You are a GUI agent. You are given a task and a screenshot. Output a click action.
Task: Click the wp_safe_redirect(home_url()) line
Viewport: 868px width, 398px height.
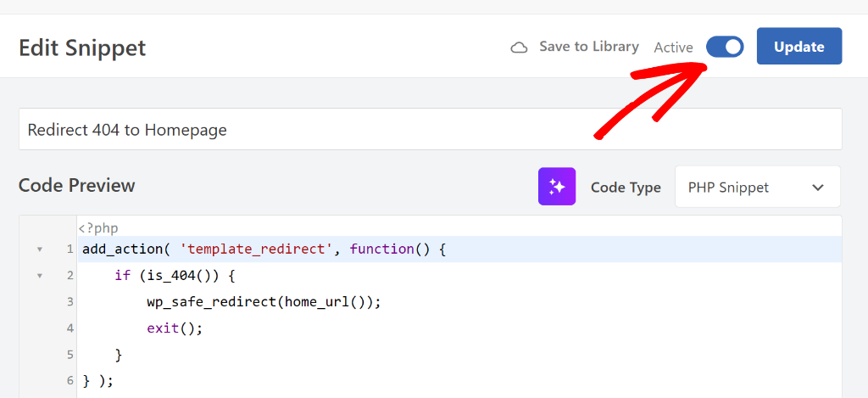(264, 302)
